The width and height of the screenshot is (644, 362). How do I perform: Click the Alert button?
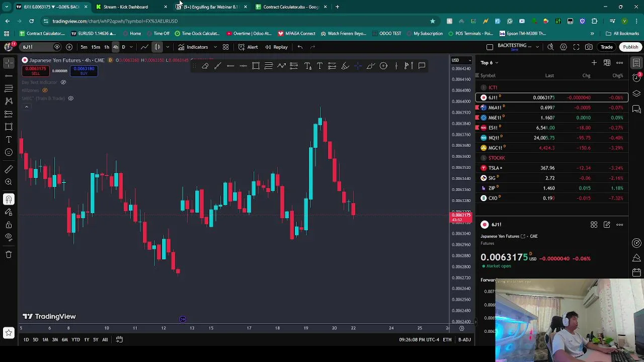[248, 47]
